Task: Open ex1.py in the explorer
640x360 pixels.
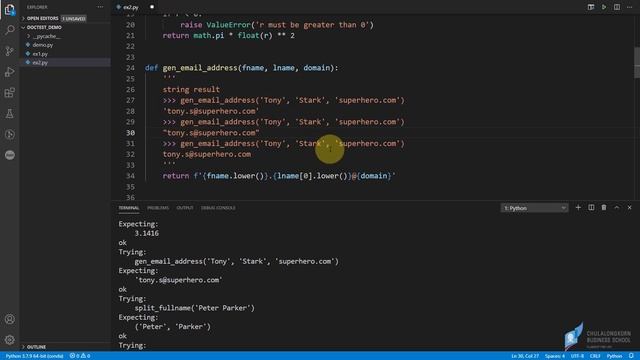Action: [40, 54]
